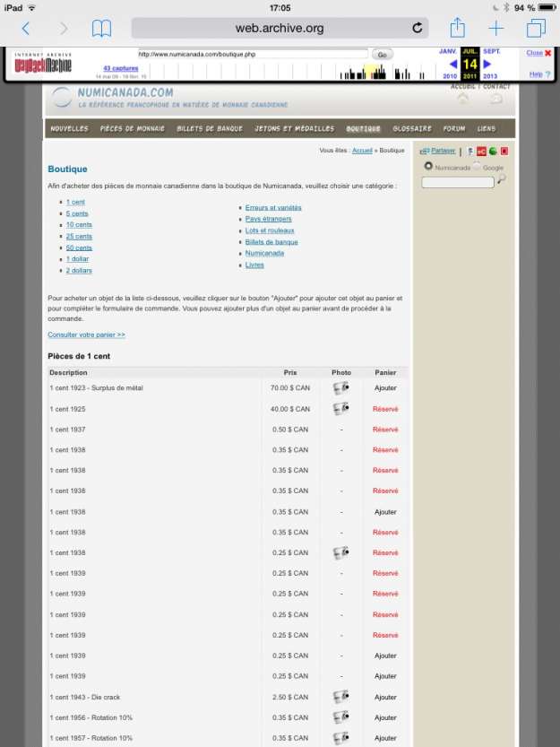Tap Safari forward arrow
This screenshot has height=747, width=560.
[x=64, y=29]
